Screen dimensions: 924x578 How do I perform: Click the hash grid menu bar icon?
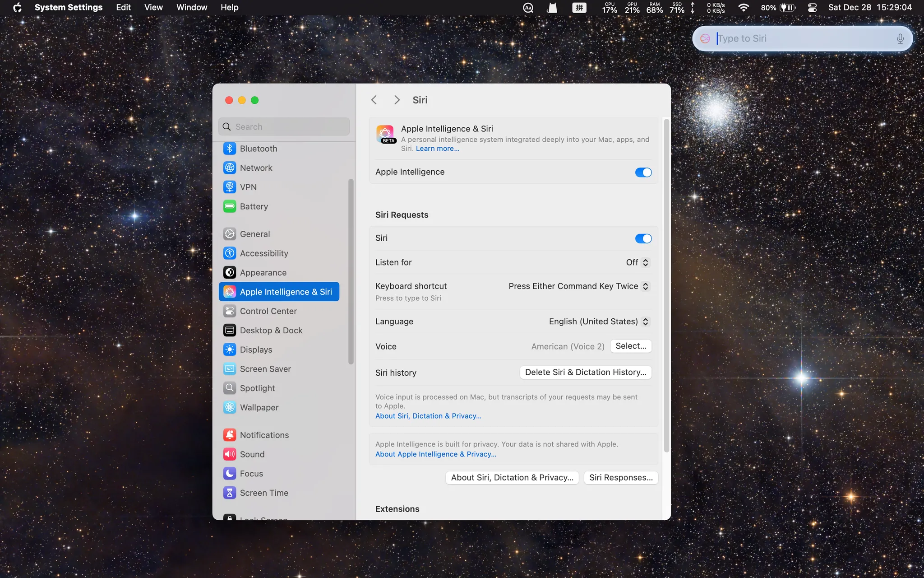[579, 8]
